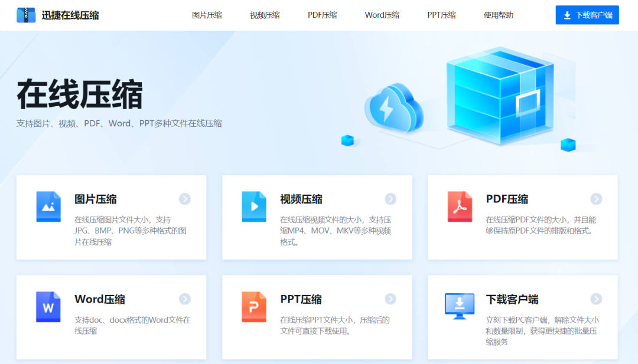Click the description mentioning MP4、MOV、MKV
638x364 pixels.
336,231
